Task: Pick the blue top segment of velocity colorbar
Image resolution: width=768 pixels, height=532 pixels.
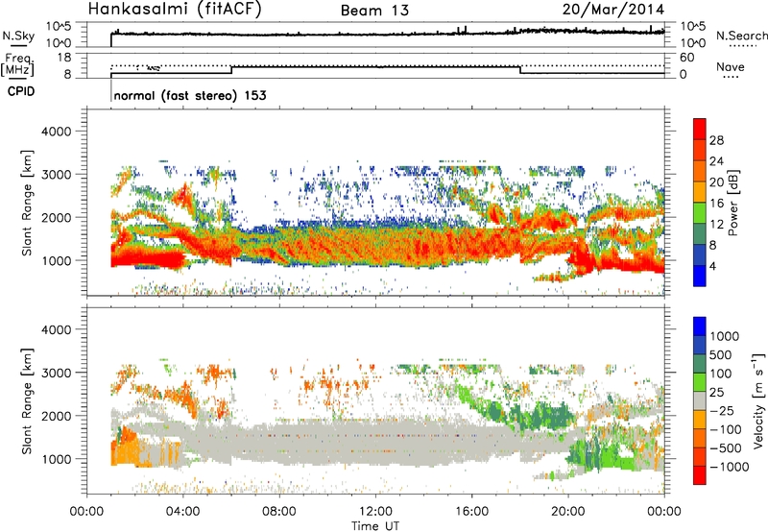Action: [x=700, y=326]
